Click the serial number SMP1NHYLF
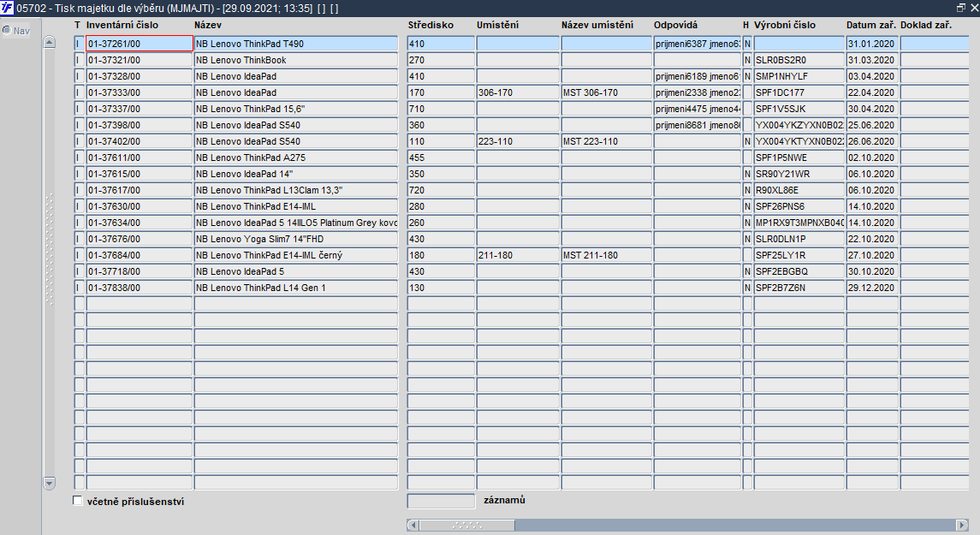The width and height of the screenshot is (980, 535). (799, 76)
